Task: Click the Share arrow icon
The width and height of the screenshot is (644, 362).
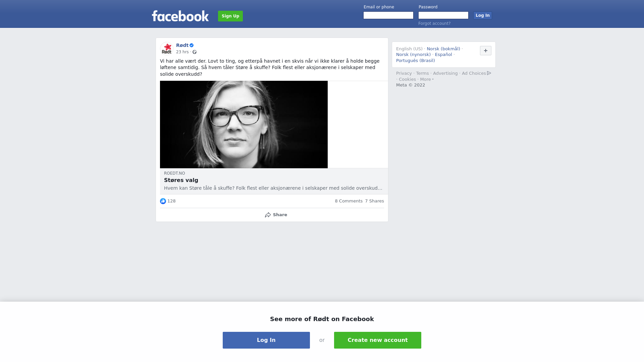Action: point(268,215)
